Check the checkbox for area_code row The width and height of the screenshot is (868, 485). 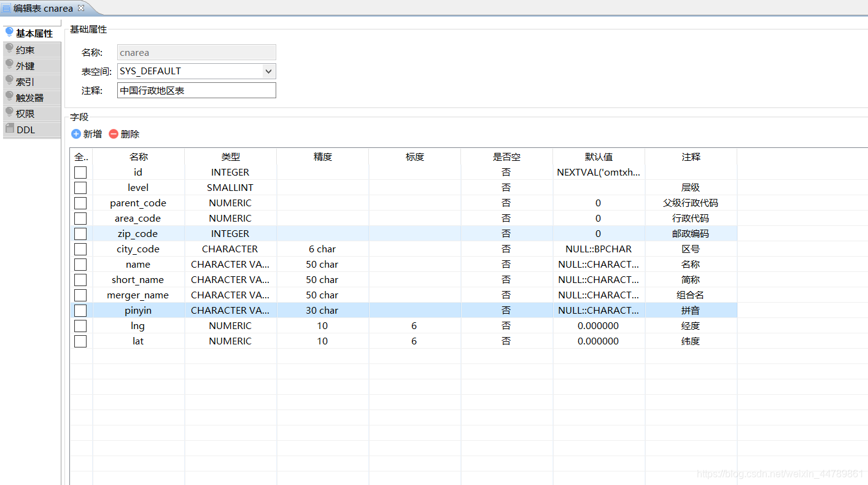pyautogui.click(x=80, y=219)
